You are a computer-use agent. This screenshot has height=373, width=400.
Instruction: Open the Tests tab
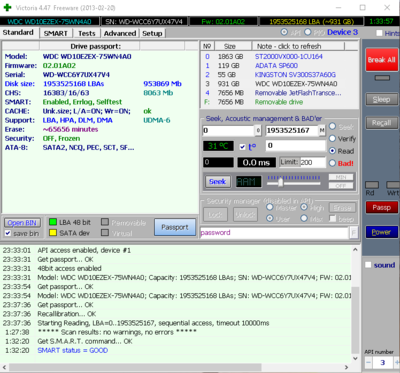87,33
